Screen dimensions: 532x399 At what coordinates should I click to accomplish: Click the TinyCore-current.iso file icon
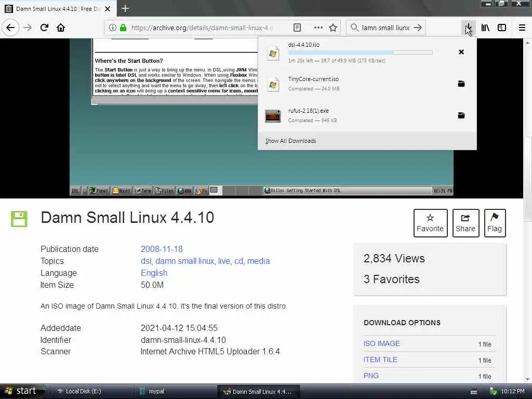[273, 85]
